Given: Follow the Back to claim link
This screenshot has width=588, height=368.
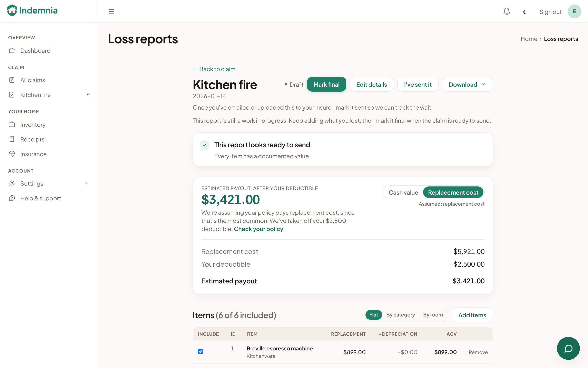Looking at the screenshot, I should (214, 69).
